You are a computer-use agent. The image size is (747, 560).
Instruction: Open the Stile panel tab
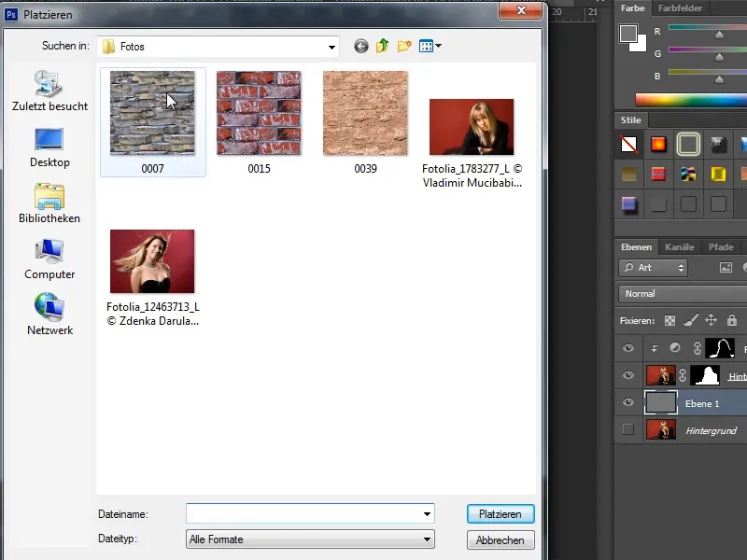(631, 120)
